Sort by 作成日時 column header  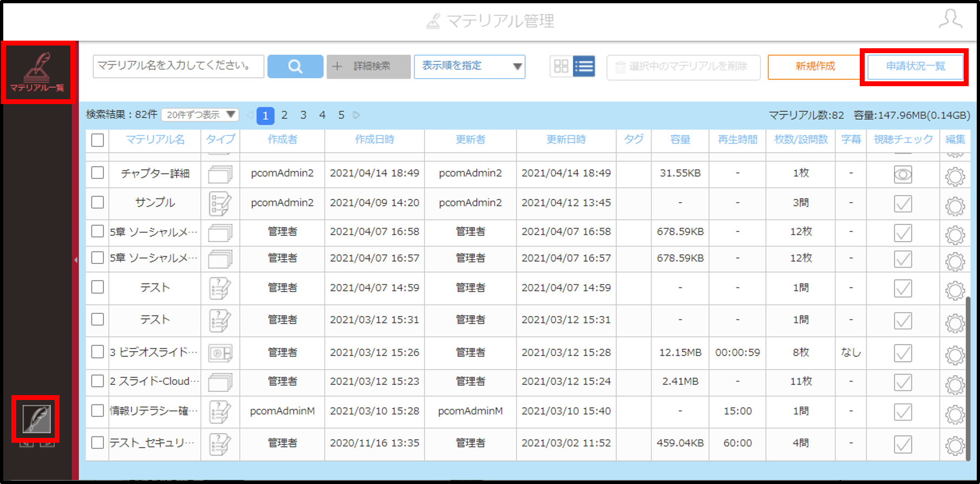click(x=375, y=139)
